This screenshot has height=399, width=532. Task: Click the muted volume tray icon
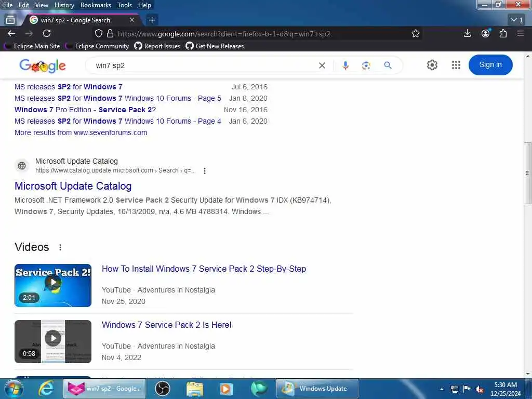click(480, 389)
